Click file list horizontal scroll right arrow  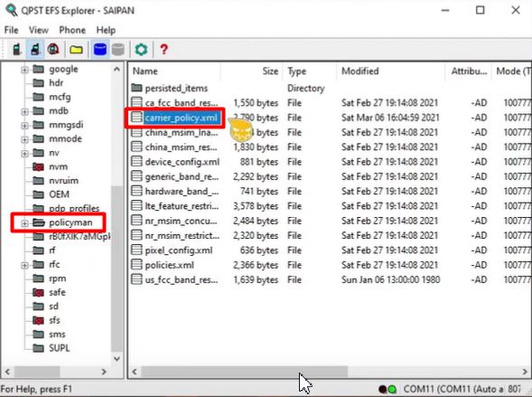tap(525, 372)
